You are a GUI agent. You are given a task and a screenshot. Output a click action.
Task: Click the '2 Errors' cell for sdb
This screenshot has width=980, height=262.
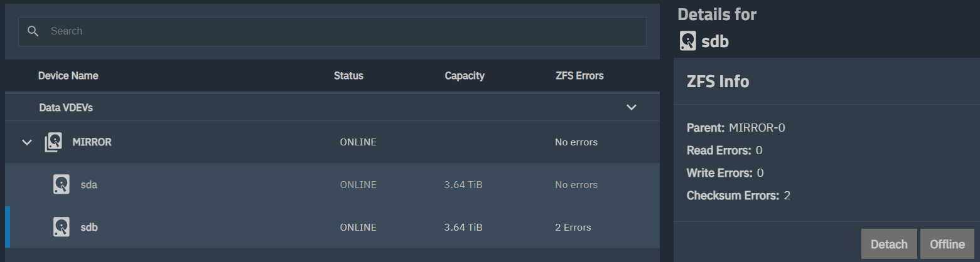pyautogui.click(x=573, y=227)
